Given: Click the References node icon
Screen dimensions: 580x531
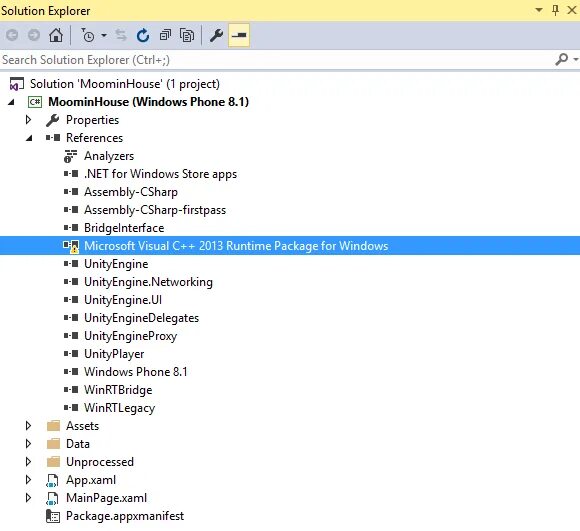Looking at the screenshot, I should click(53, 138).
